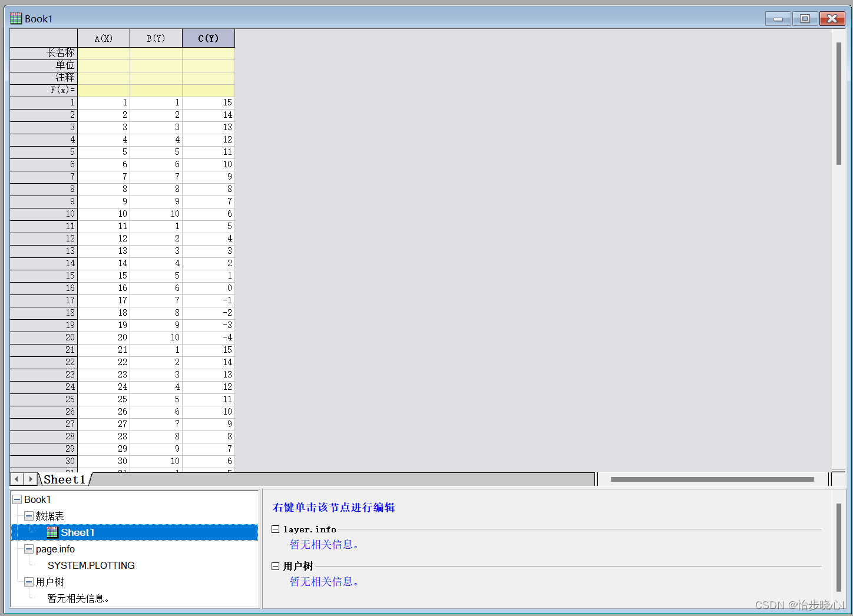This screenshot has height=616, width=853.
Task: Click the worksheet vertical scrollbar thumb
Action: 839,104
